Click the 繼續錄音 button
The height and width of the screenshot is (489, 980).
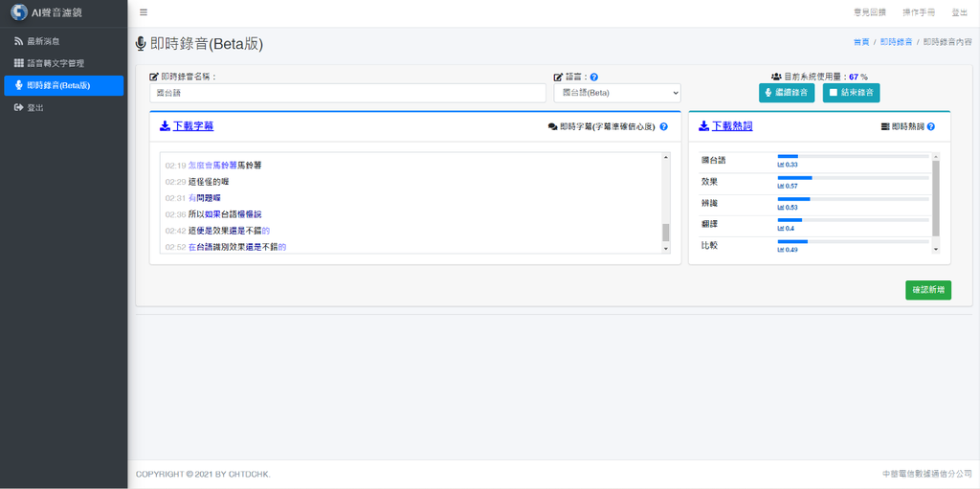(787, 93)
